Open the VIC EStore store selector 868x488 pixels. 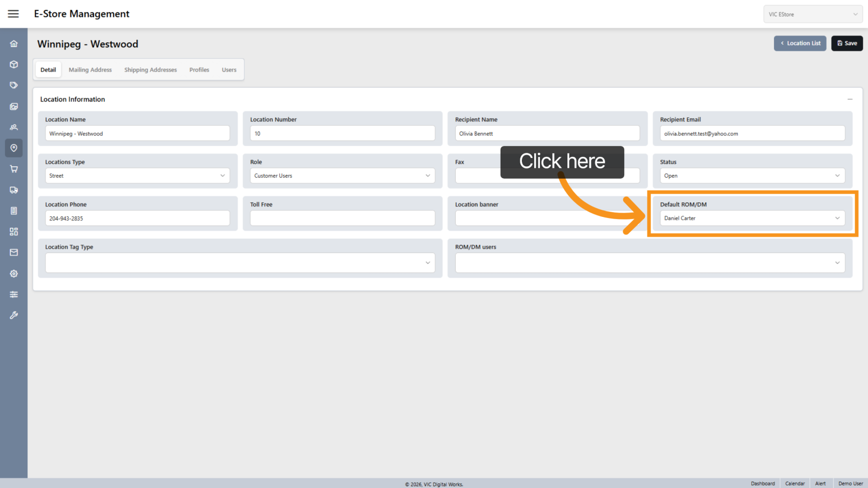pos(812,14)
